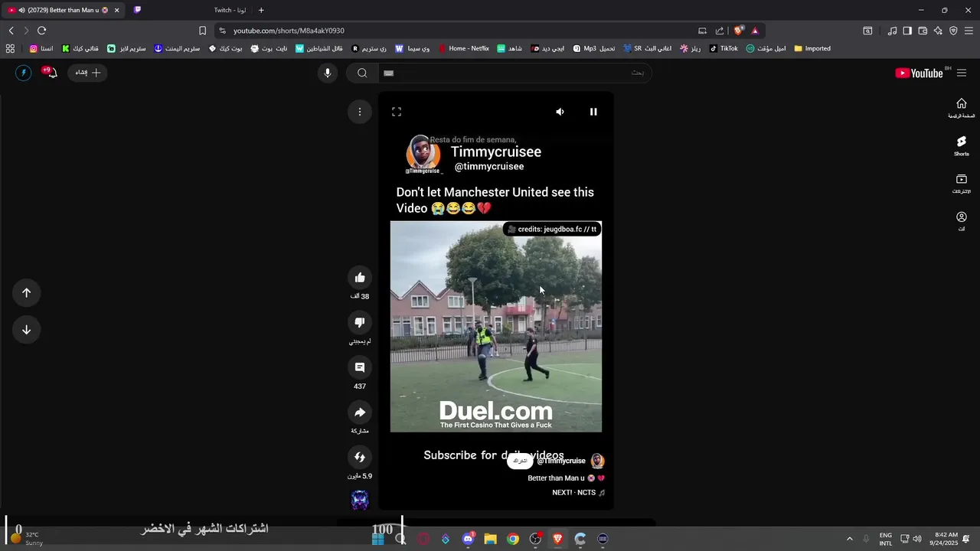The image size is (980, 551).
Task: Open File Explorer from the taskbar
Action: coord(490,539)
